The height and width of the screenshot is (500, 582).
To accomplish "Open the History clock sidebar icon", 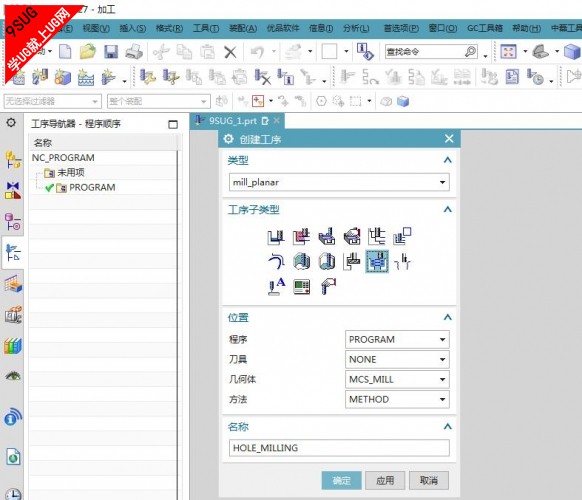I will (x=13, y=494).
